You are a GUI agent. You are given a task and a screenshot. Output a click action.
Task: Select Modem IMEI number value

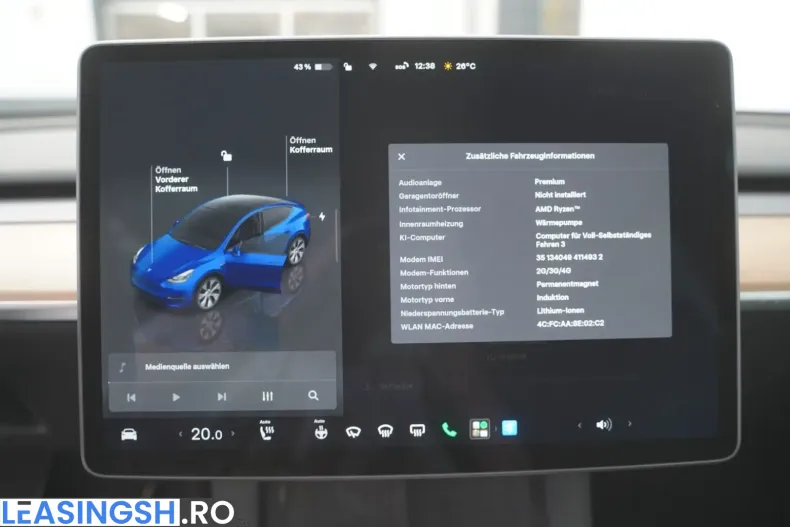[x=569, y=257]
